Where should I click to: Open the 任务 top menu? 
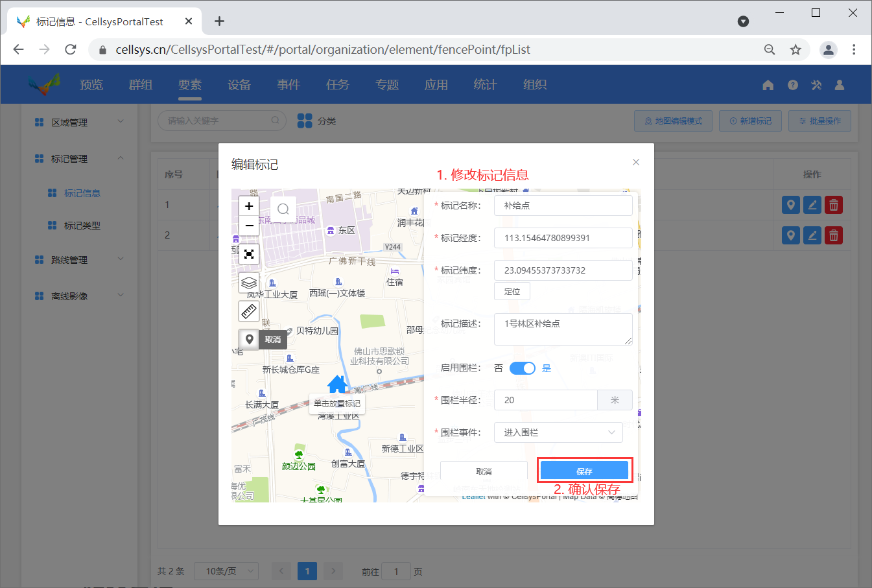(x=338, y=85)
